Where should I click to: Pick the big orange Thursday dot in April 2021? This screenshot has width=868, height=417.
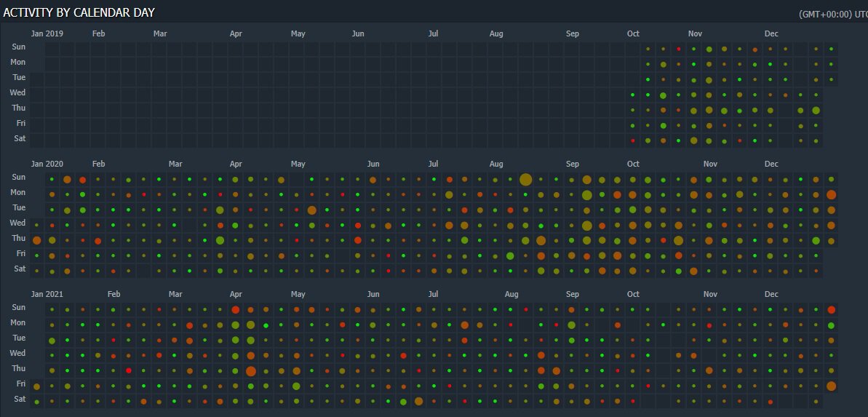[x=250, y=371]
